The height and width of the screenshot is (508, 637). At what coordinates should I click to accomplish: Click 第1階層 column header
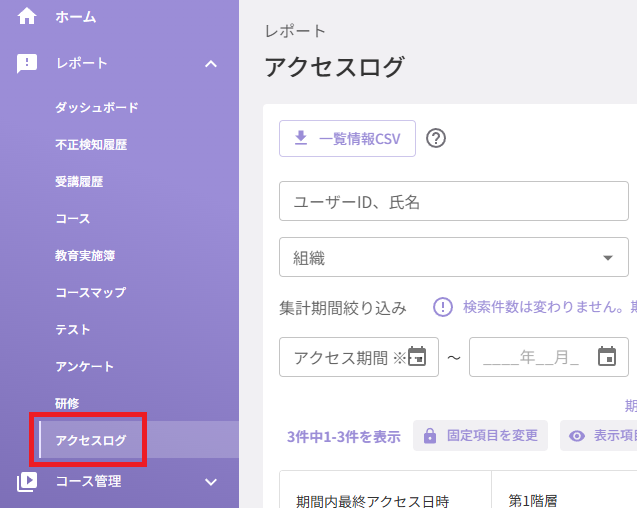(533, 501)
